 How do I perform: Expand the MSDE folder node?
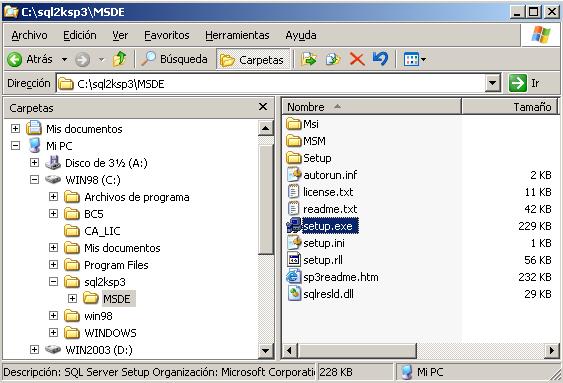(x=73, y=299)
